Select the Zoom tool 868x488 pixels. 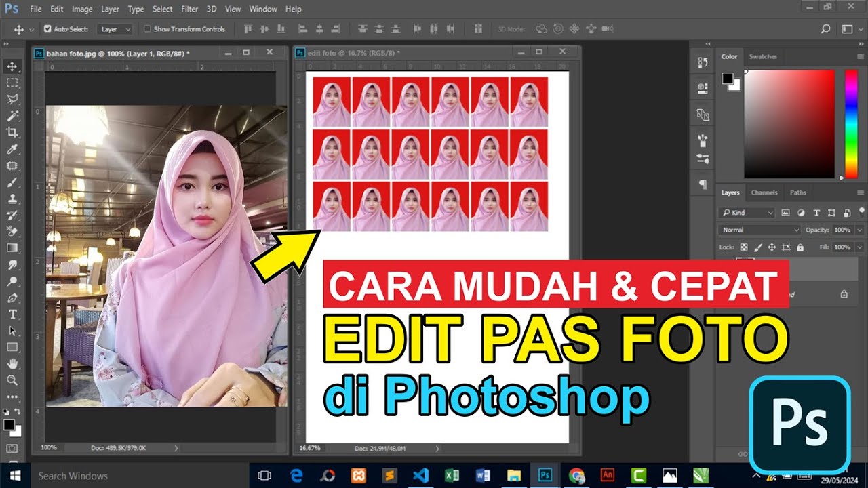coord(12,380)
